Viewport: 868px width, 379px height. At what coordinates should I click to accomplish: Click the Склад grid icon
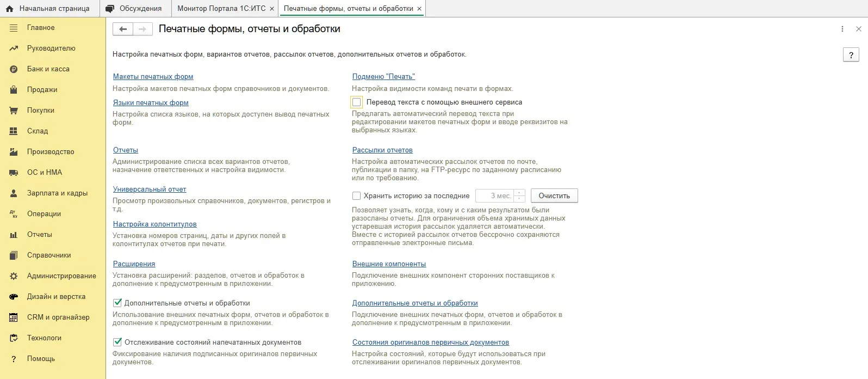coord(14,131)
